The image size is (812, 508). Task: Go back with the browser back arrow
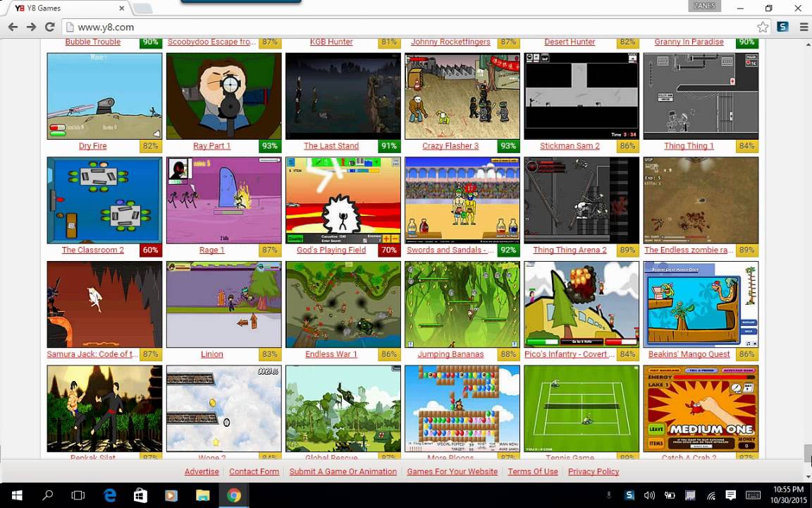tap(13, 27)
